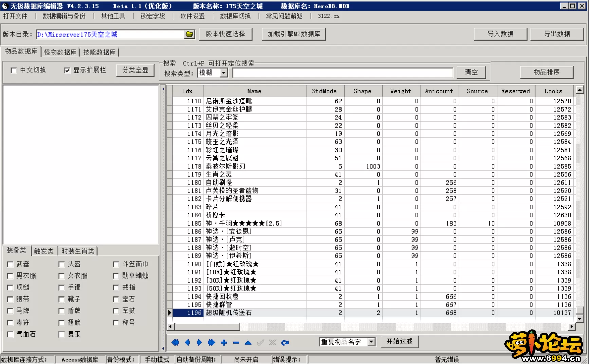This screenshot has width=589, height=364.
Task: Tick the 男衣服 checkbox
Action: click(x=10, y=276)
